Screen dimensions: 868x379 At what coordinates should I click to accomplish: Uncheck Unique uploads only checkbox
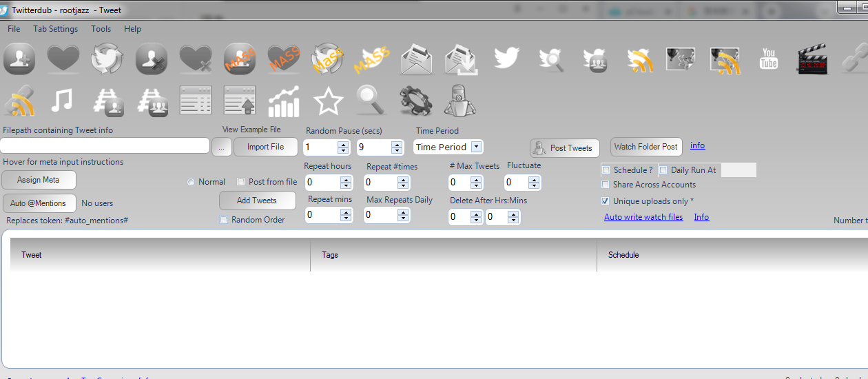[606, 201]
